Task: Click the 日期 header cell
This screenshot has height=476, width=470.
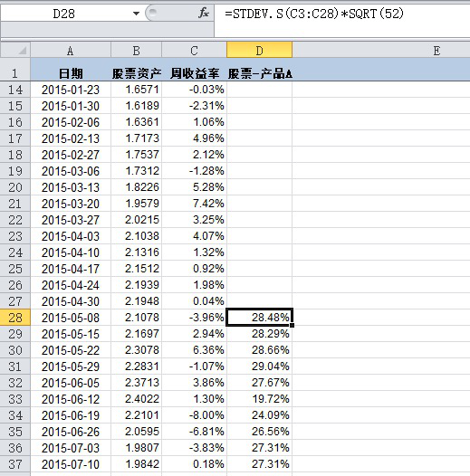Action: point(71,73)
